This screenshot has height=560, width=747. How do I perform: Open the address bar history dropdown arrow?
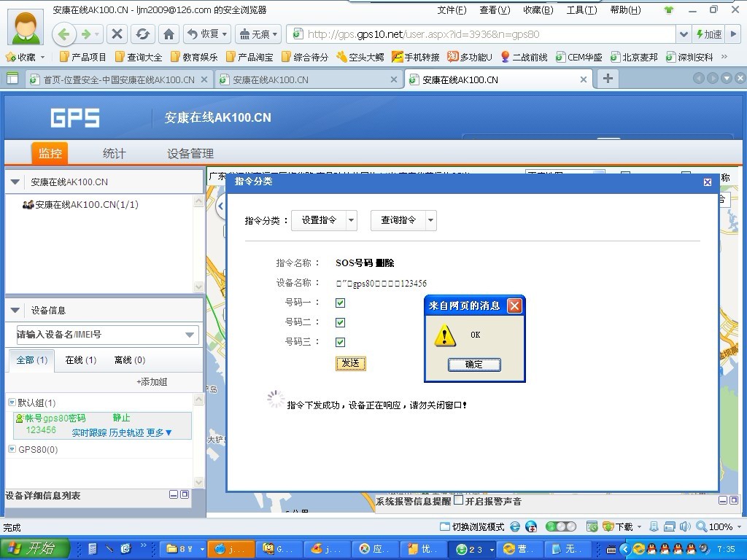tap(684, 34)
